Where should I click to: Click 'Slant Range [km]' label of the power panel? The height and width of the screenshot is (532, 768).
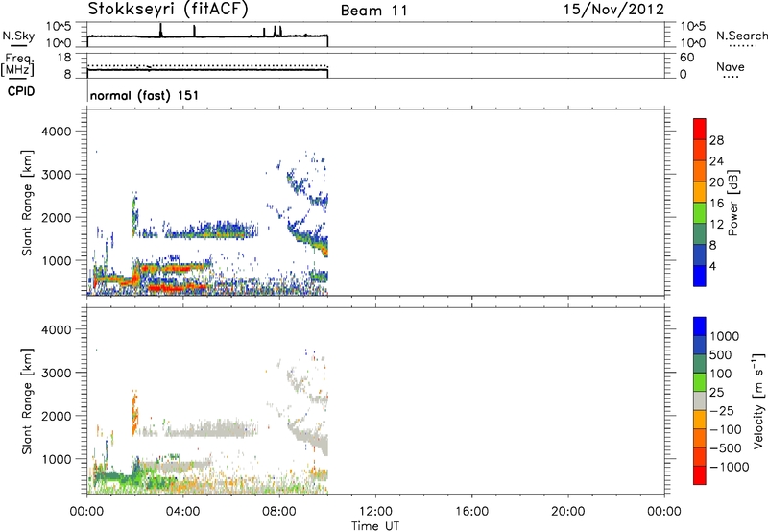pyautogui.click(x=27, y=203)
